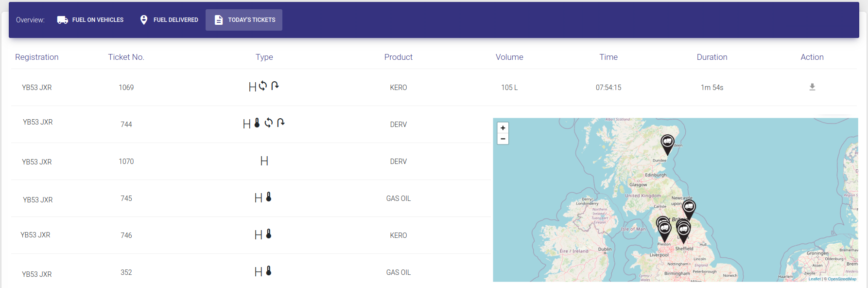Open the OpenStreetMap attribution link

click(x=842, y=279)
